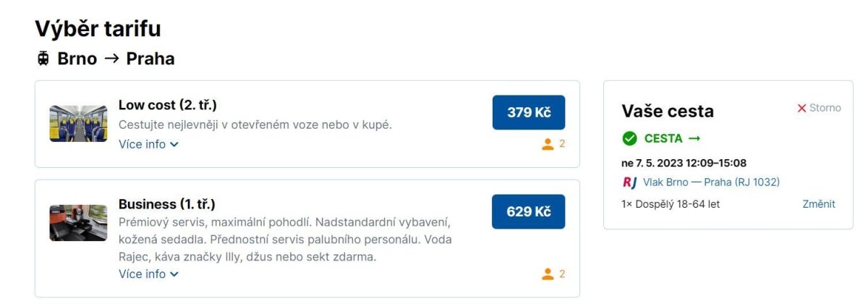Screen dimensions: 868x304
Task: Click the arrow icon after CESTA
Action: 694,138
